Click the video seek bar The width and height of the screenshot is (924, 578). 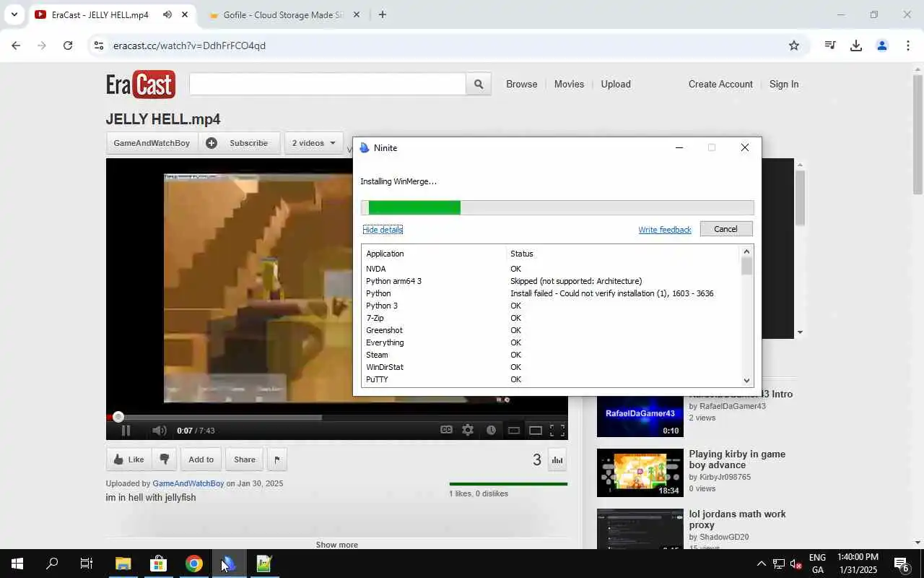pos(337,417)
